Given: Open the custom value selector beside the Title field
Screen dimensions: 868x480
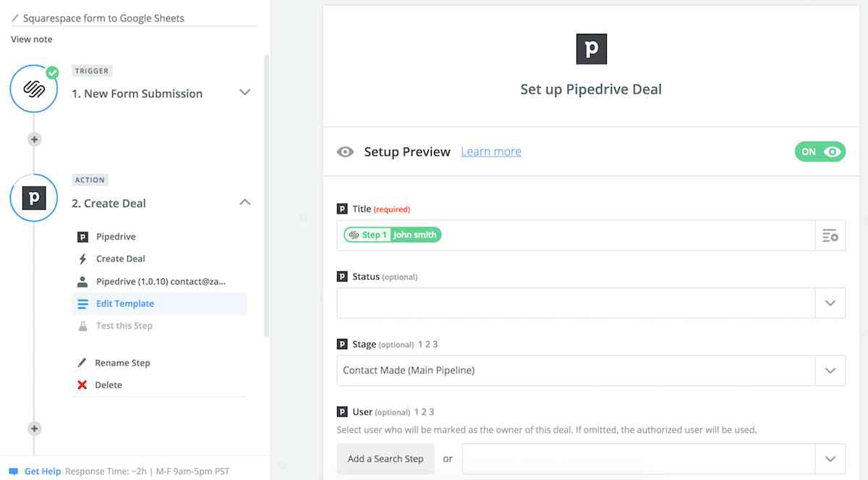Looking at the screenshot, I should click(829, 235).
